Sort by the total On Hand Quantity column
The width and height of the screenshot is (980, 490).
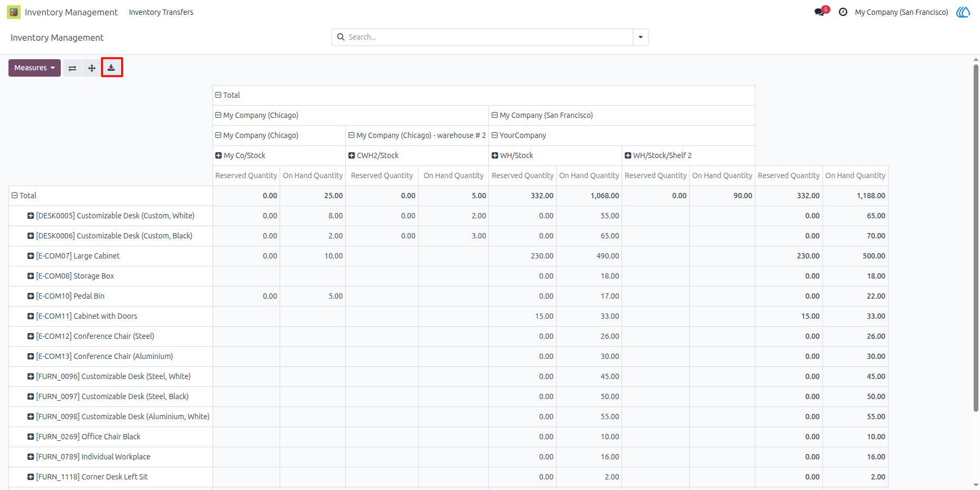(x=855, y=175)
